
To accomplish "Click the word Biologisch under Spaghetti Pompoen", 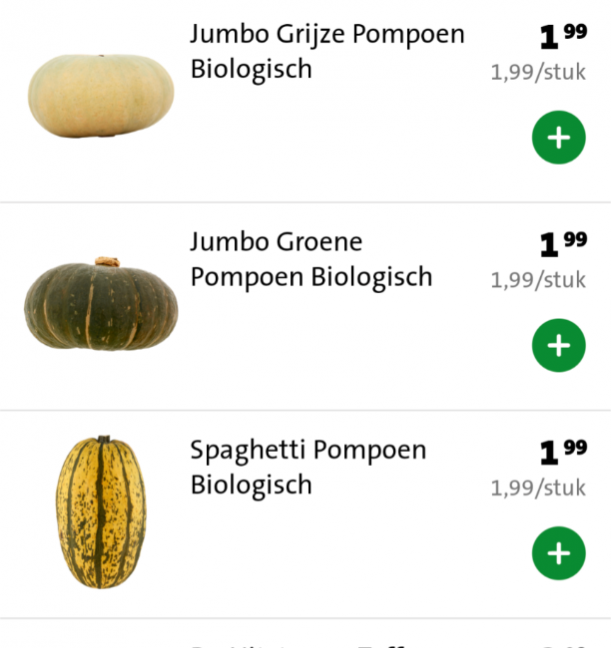I will 251,485.
